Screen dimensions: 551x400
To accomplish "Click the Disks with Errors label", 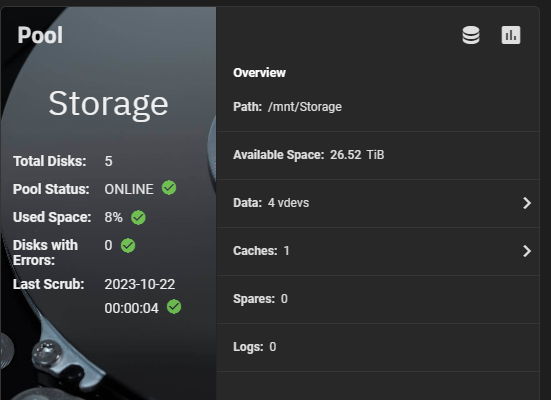I will (45, 253).
